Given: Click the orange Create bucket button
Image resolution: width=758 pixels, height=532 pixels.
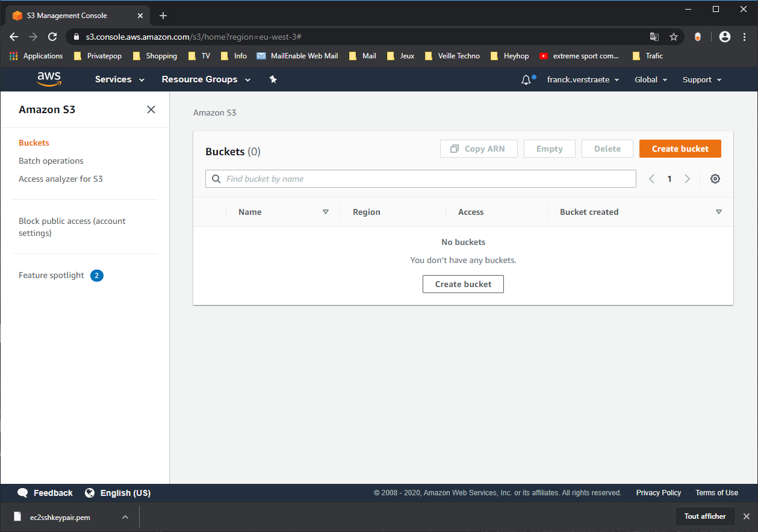Looking at the screenshot, I should 680,149.
